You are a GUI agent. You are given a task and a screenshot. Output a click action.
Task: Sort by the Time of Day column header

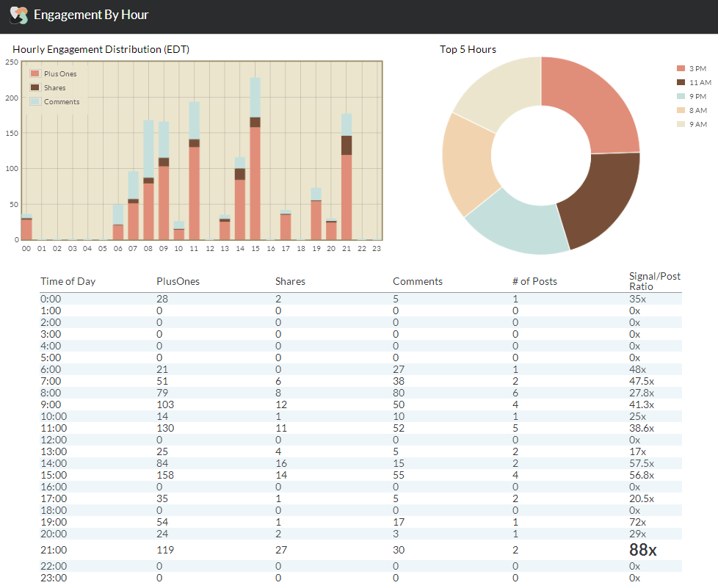(68, 281)
